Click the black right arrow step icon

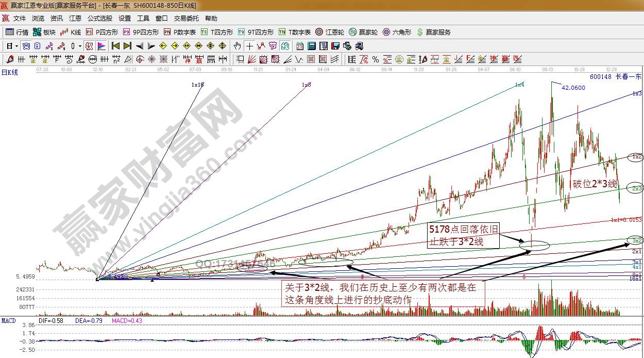point(151,46)
